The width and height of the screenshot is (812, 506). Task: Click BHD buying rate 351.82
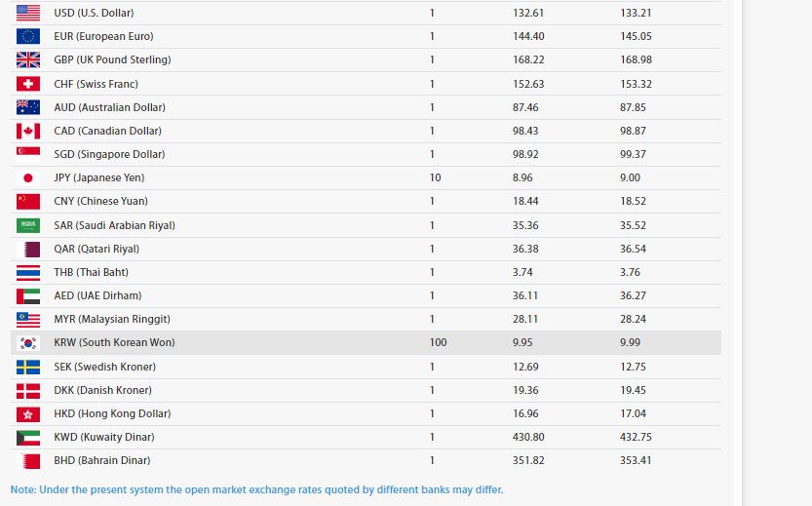[528, 460]
